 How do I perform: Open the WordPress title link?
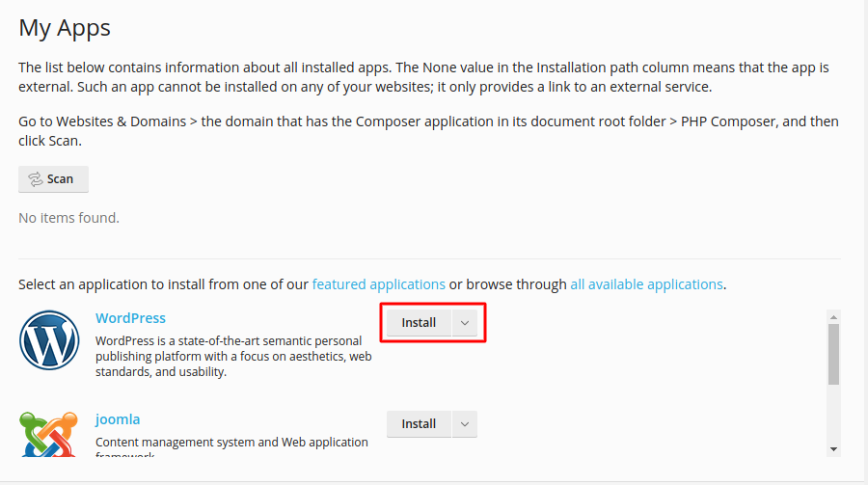point(130,318)
